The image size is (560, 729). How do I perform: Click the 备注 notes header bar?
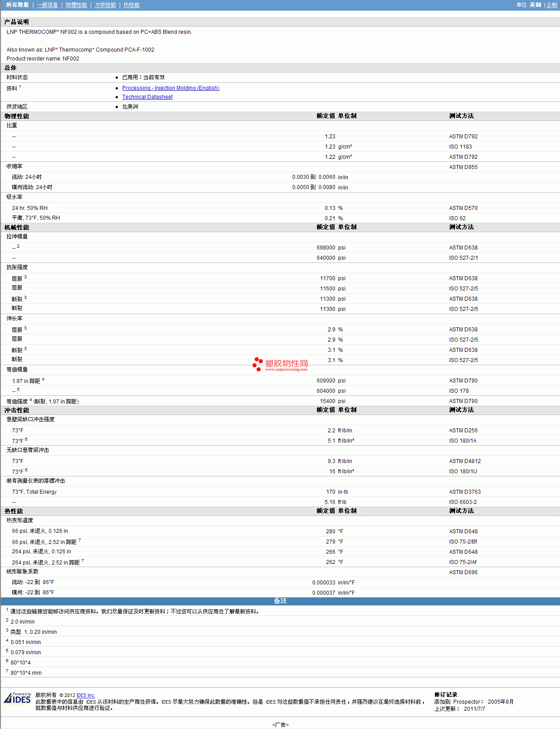coord(280,601)
